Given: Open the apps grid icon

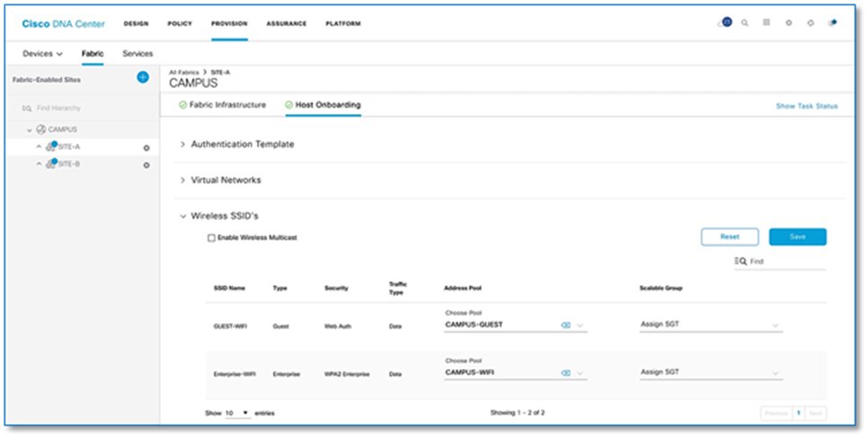Looking at the screenshot, I should coord(766,22).
